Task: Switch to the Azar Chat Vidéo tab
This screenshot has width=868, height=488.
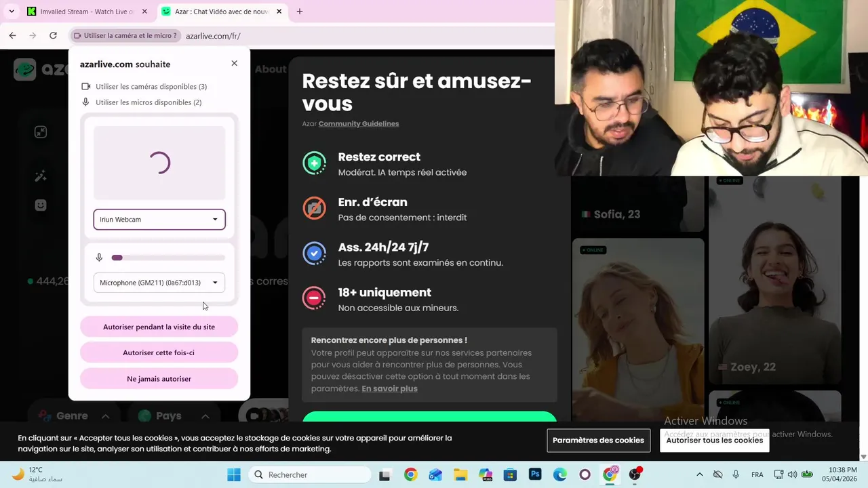Action: 220,12
